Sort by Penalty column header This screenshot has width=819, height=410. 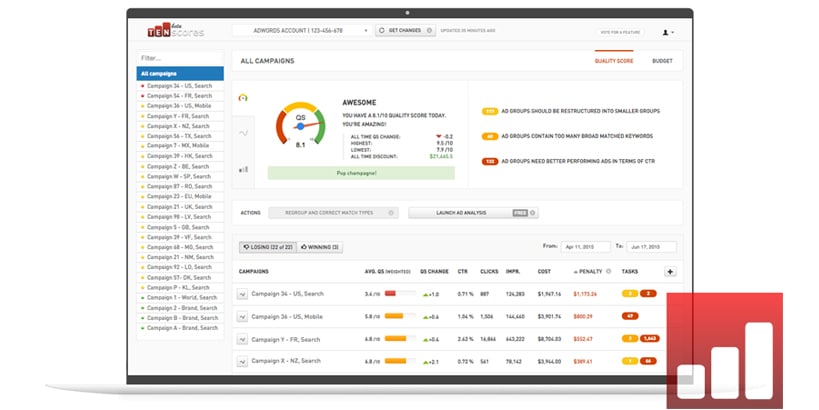point(588,272)
